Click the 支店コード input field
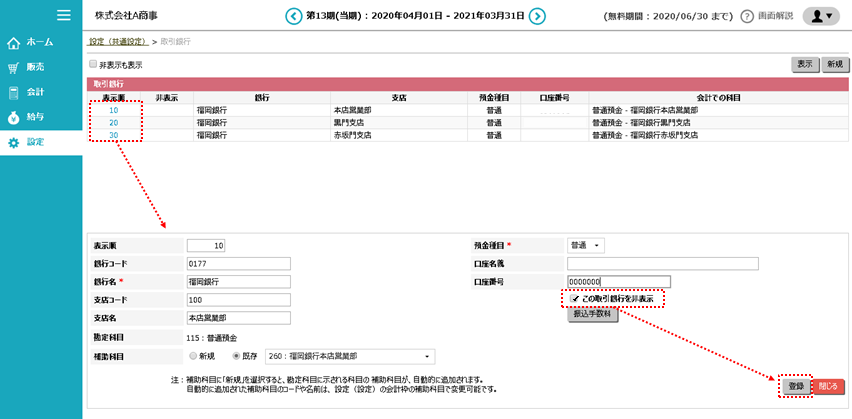The width and height of the screenshot is (852, 419). (x=239, y=299)
